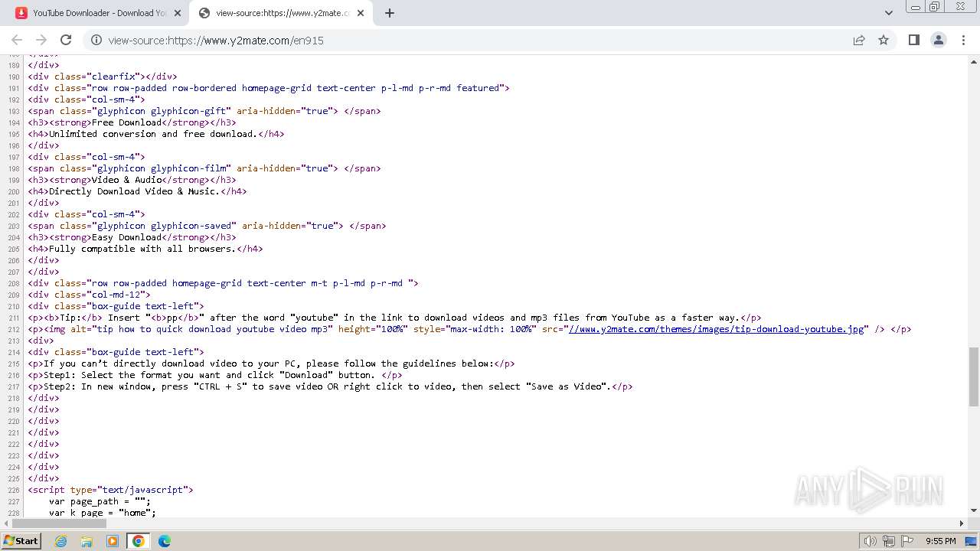Bookmark this tab with the star icon

(884, 40)
